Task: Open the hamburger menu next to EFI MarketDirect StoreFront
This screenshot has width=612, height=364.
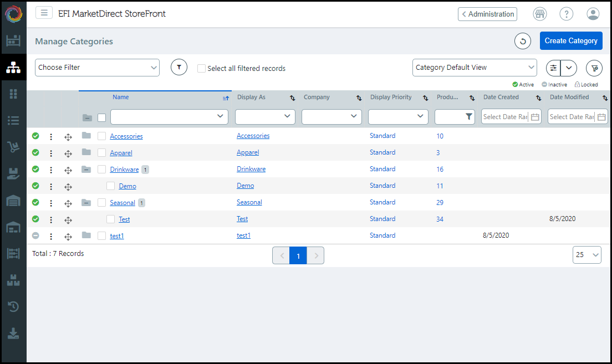Action: click(44, 13)
